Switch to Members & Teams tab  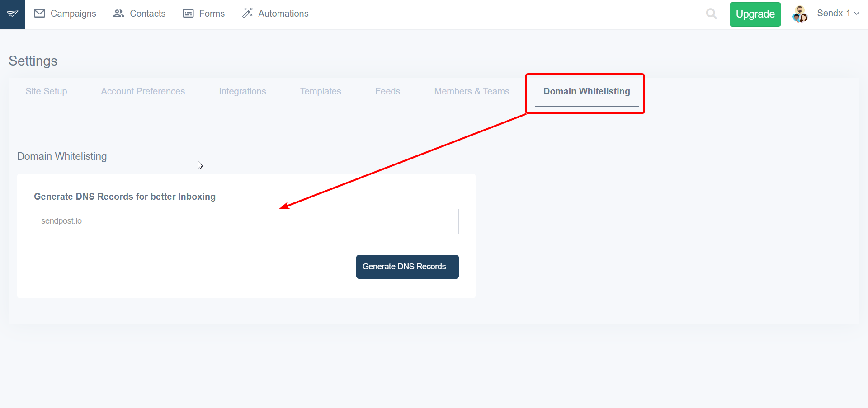[x=472, y=91]
